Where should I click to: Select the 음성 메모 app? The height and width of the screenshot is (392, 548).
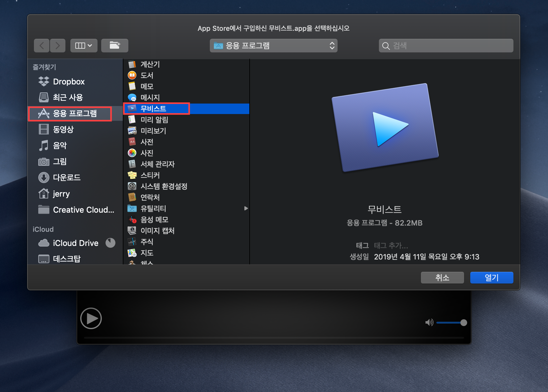pos(186,219)
